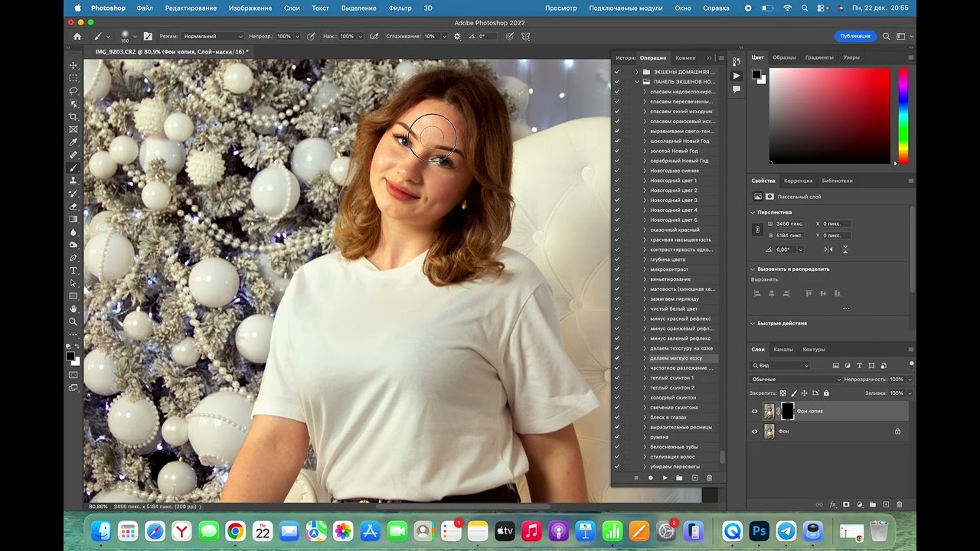Select the Type tool
Screen dimensions: 980x551
[x=73, y=271]
